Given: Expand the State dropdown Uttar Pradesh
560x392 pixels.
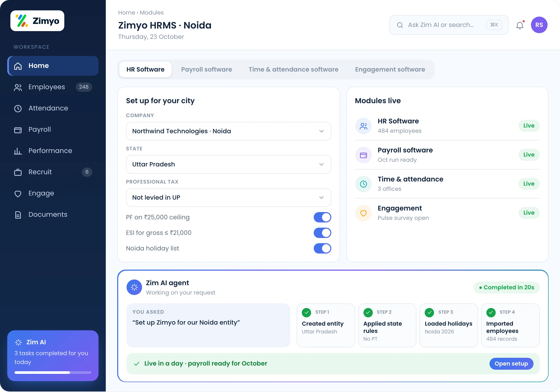Looking at the screenshot, I should (x=228, y=164).
